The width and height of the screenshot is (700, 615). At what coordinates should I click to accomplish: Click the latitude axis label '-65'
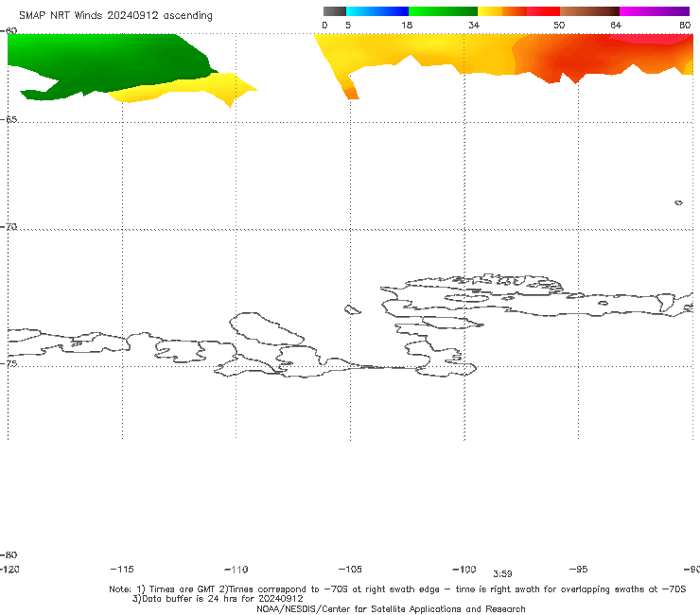[9, 119]
